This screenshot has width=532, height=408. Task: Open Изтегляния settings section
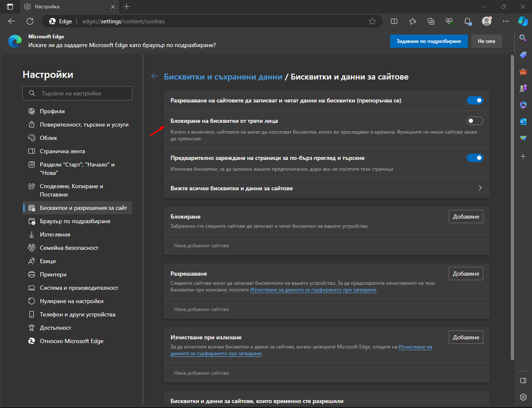pos(77,234)
